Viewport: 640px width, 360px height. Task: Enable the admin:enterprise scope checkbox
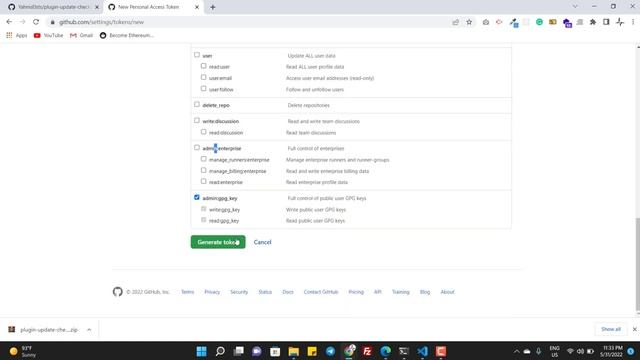pyautogui.click(x=197, y=147)
